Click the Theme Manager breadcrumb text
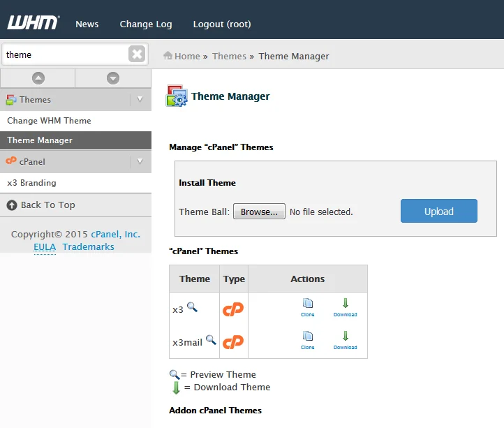This screenshot has width=504, height=428. coord(294,57)
